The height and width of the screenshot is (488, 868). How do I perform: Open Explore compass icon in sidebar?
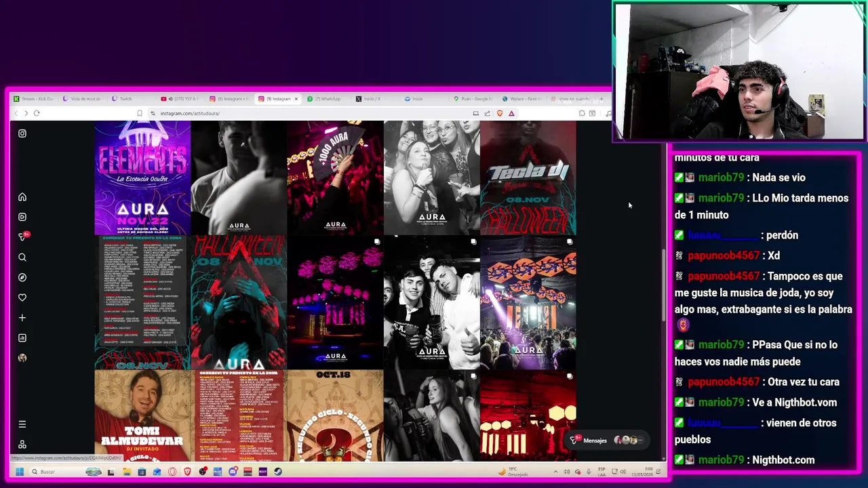coord(22,277)
